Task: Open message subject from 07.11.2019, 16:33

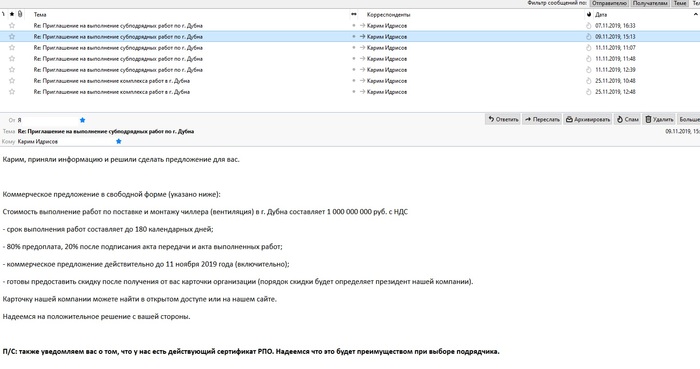Action: point(118,25)
